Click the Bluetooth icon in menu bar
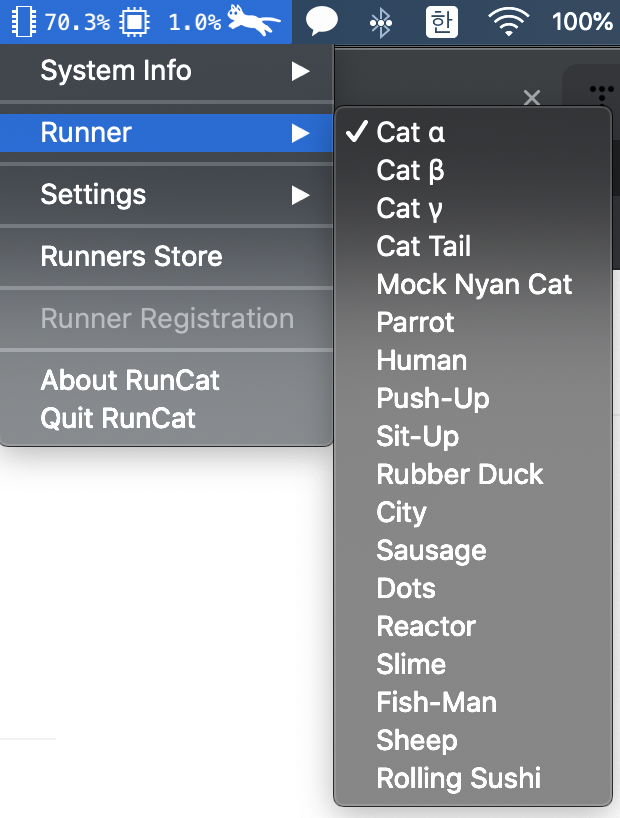The image size is (620, 818). click(x=381, y=22)
